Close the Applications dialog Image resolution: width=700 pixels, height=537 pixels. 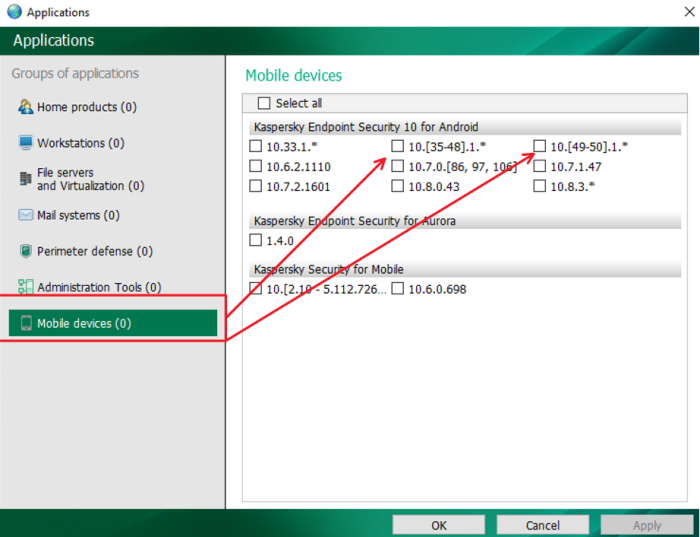point(689,12)
